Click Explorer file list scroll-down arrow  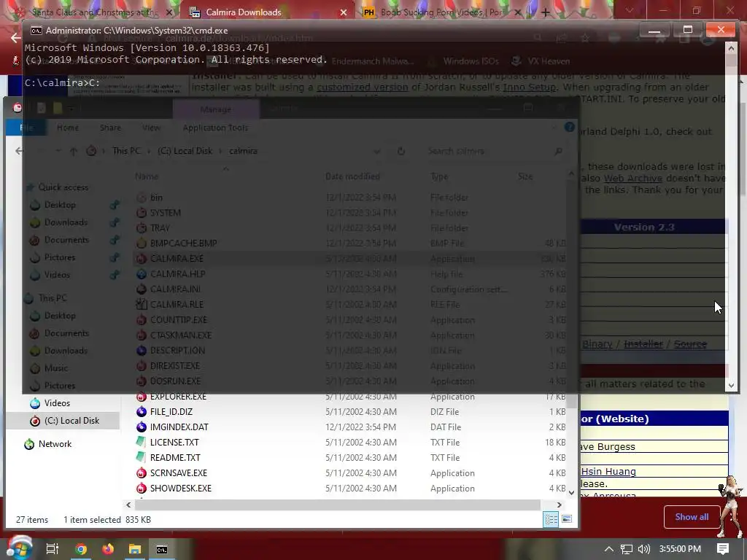click(571, 493)
